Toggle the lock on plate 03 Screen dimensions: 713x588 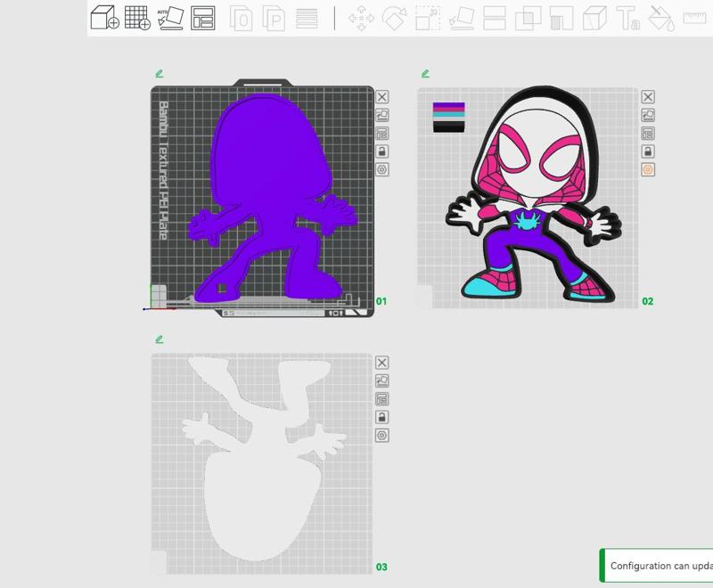tap(382, 417)
